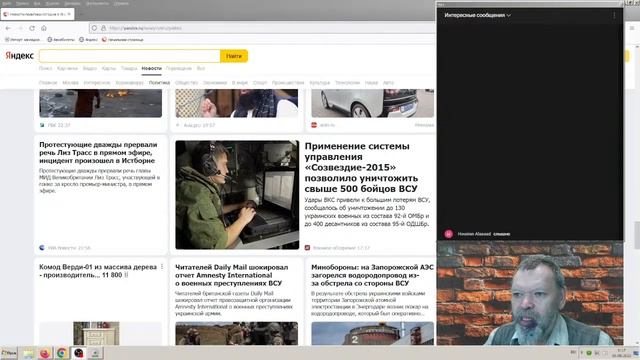Image resolution: width=640 pixels, height=360 pixels.
Task: Open the browser home page icon
Action: click(44, 28)
